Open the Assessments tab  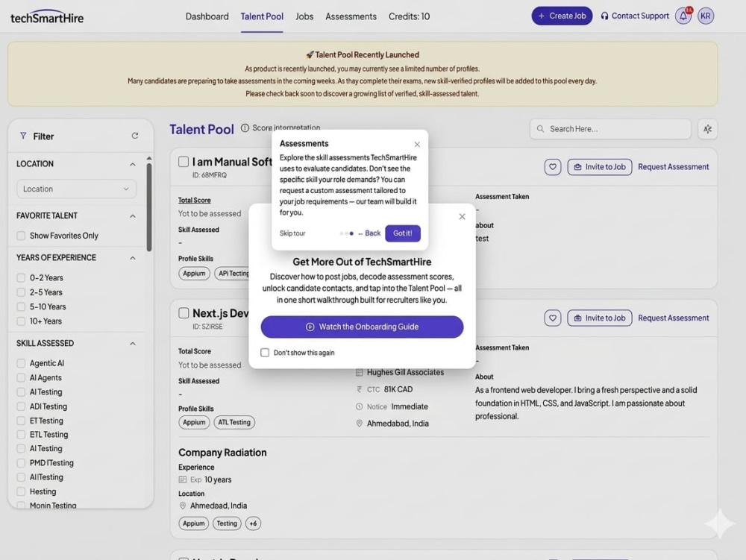(351, 16)
